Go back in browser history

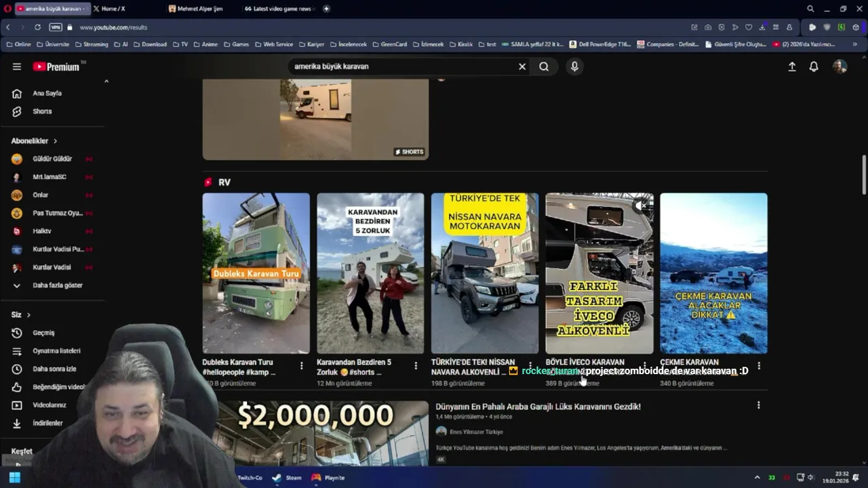pos(8,27)
